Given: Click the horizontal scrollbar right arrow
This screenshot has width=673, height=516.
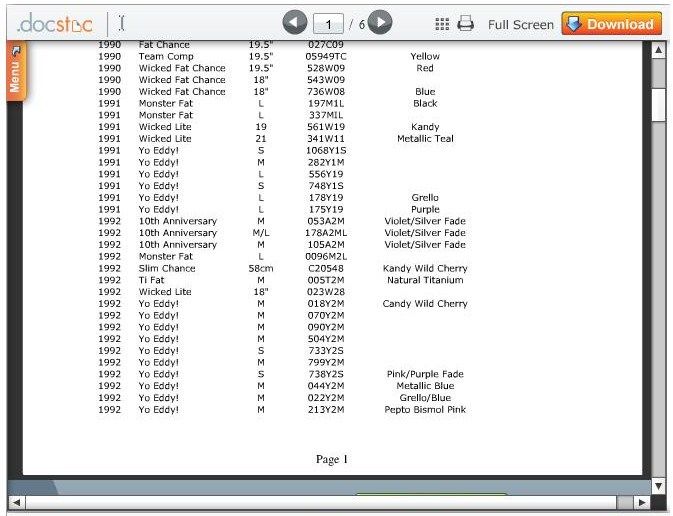Looking at the screenshot, I should coord(642,502).
